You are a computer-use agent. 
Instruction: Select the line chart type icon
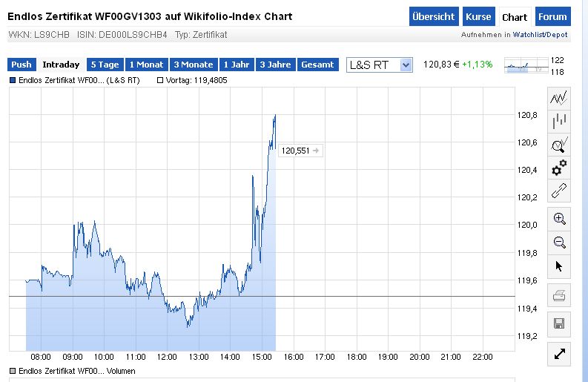[559, 98]
